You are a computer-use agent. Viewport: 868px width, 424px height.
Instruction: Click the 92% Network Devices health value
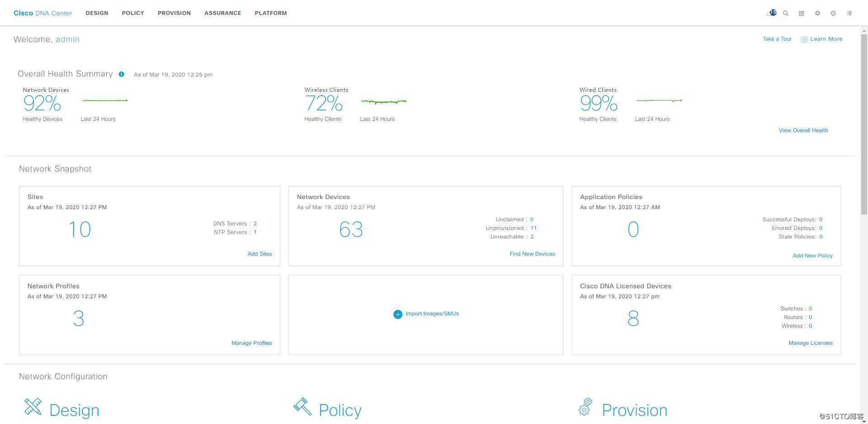coord(42,104)
